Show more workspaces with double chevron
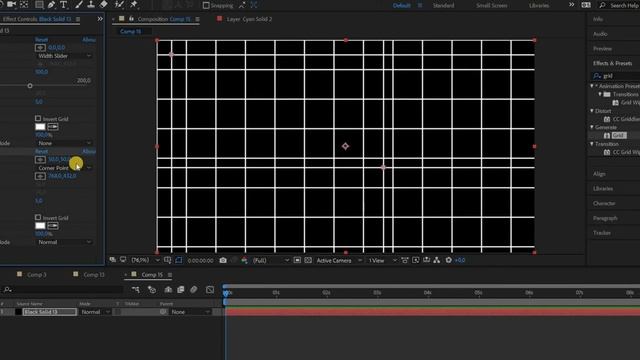 click(x=571, y=5)
